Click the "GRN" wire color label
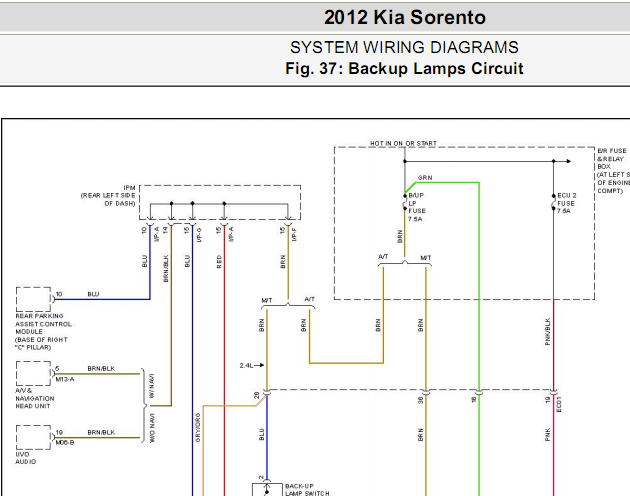The width and height of the screenshot is (630, 496). 425,178
